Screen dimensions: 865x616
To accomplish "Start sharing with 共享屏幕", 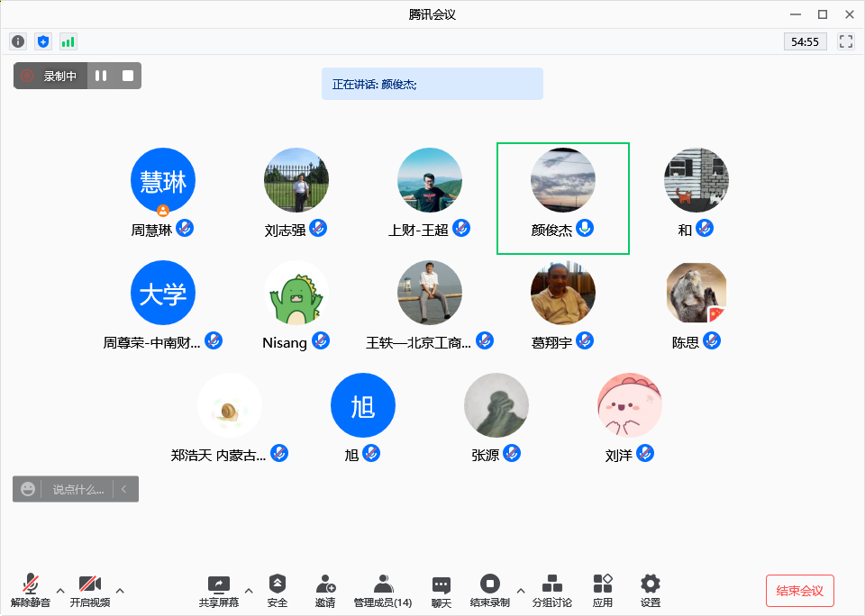I will [219, 590].
